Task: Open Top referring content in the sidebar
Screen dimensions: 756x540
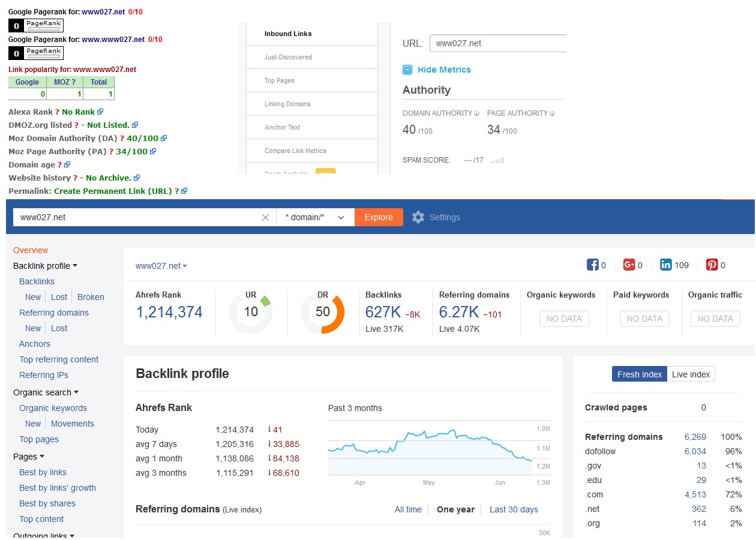Action: click(59, 359)
